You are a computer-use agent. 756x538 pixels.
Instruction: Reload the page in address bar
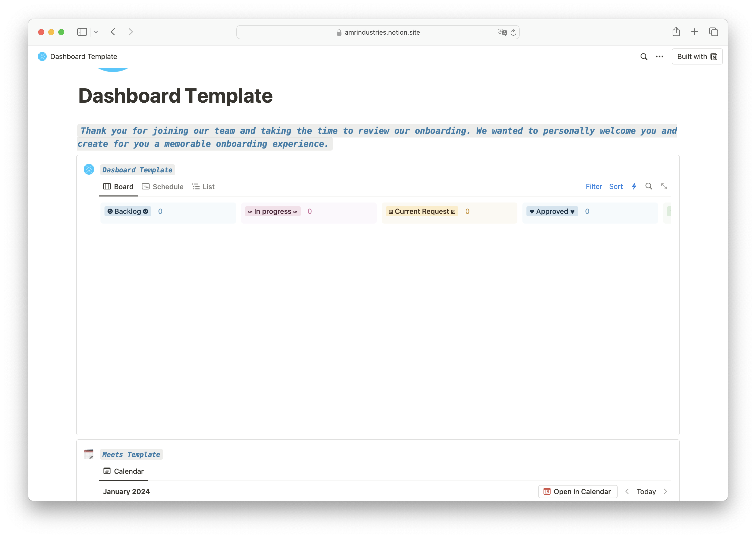coord(513,32)
